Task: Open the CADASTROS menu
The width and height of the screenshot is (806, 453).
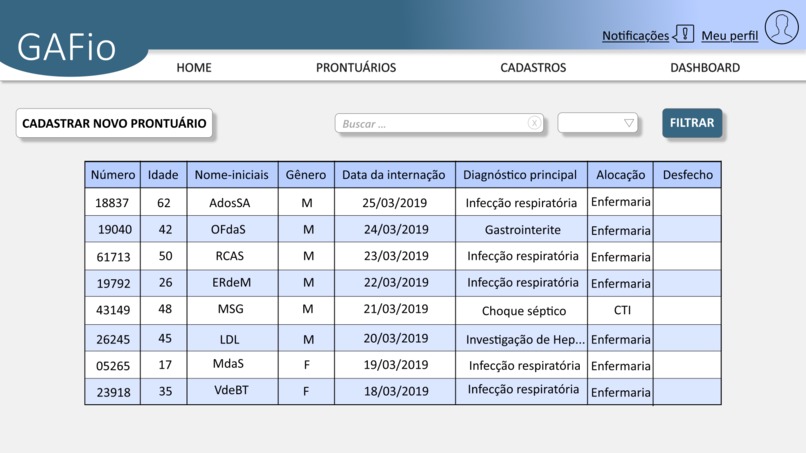Action: pos(533,67)
